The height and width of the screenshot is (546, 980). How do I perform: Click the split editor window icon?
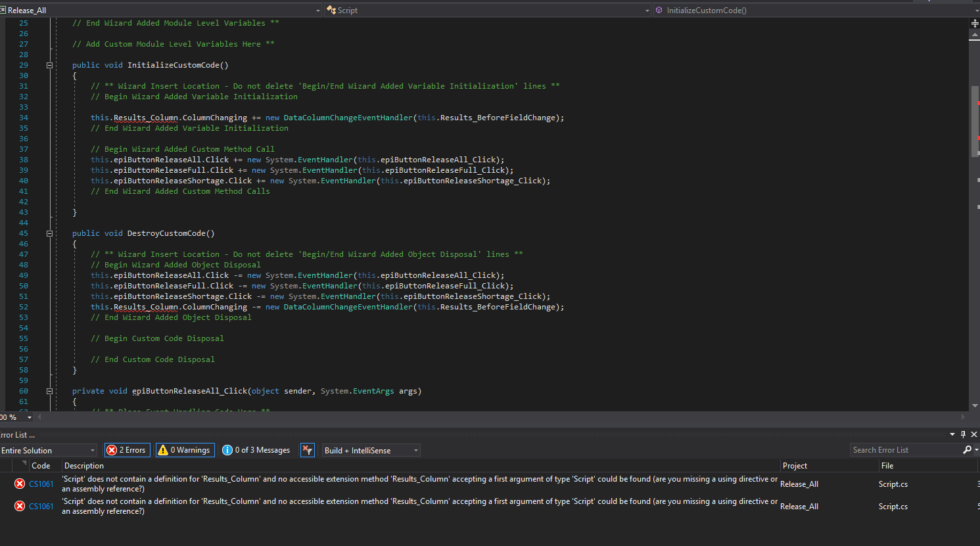(975, 23)
